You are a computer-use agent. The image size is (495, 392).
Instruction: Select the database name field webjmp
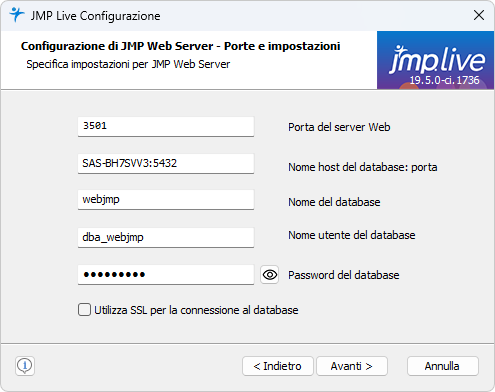tap(166, 200)
